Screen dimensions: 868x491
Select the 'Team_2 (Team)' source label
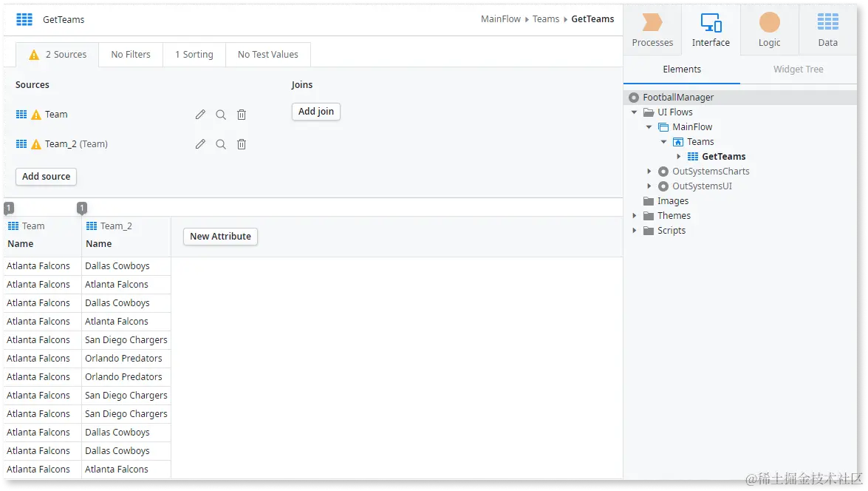point(76,144)
